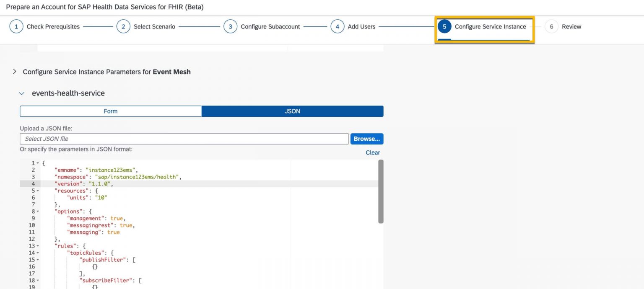Select the Select Scenario step indicator
Viewport: 644px width, 289px height.
coord(123,26)
